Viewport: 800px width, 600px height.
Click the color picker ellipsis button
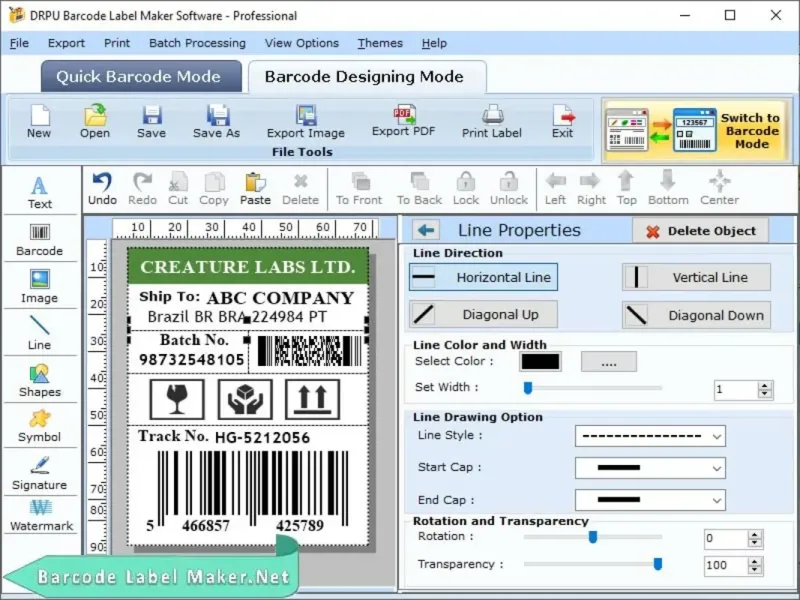(x=609, y=362)
